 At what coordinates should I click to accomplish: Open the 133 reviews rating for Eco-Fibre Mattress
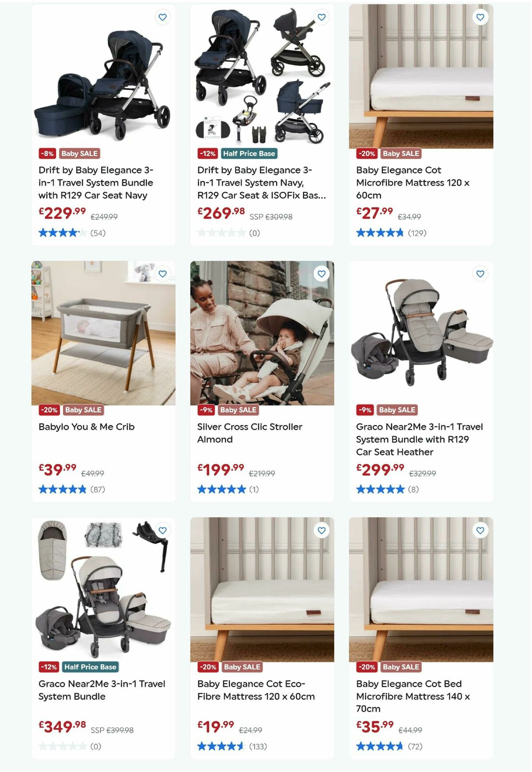[232, 746]
